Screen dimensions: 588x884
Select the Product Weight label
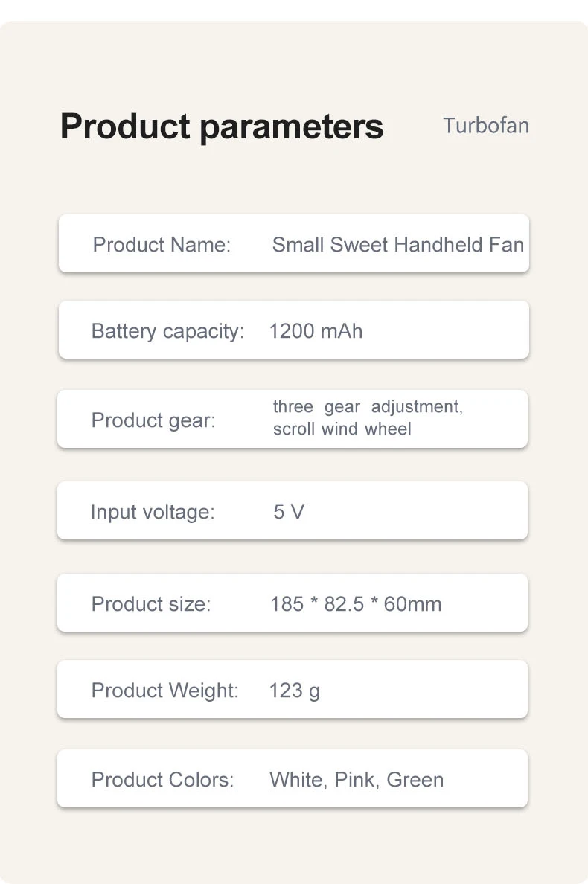click(165, 691)
